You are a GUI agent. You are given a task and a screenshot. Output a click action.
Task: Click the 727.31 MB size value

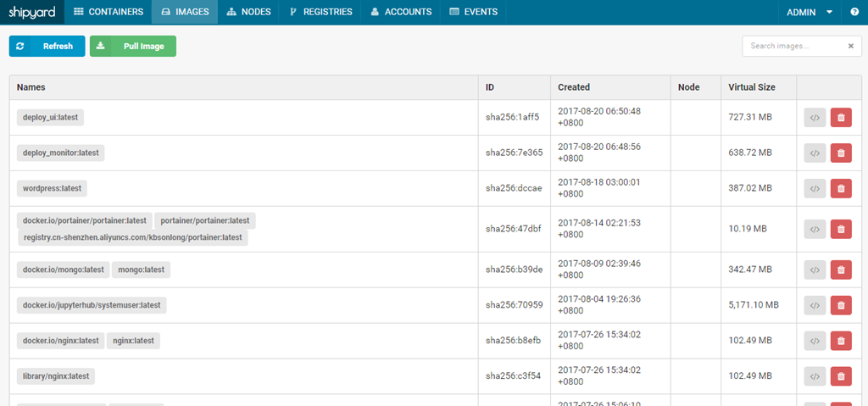[x=750, y=118]
